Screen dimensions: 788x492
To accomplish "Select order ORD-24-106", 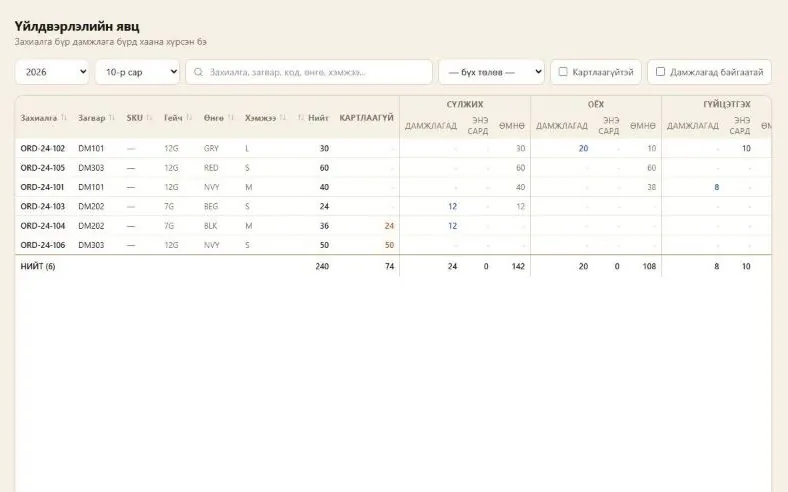I will click(43, 245).
